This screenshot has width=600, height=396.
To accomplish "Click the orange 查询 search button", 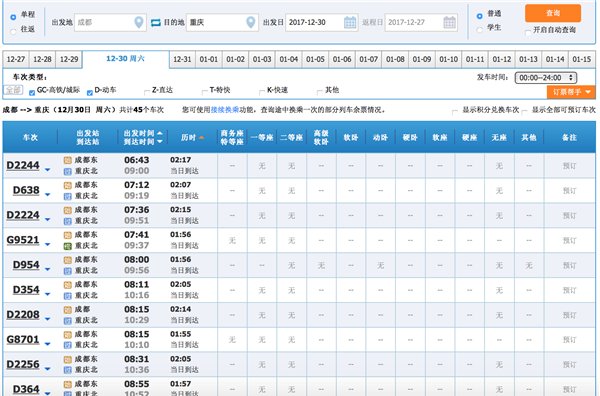I will (553, 13).
